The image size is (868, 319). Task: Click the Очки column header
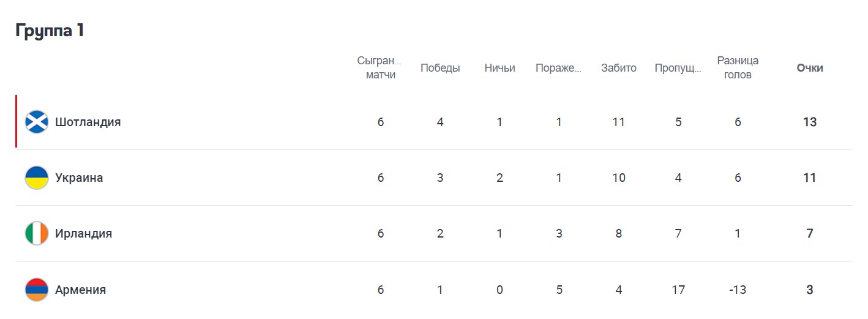pos(809,68)
